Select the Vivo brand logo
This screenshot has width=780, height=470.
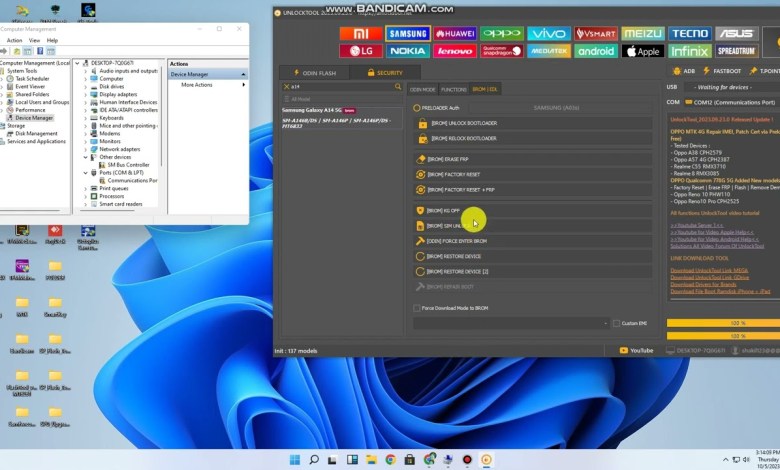click(x=549, y=33)
